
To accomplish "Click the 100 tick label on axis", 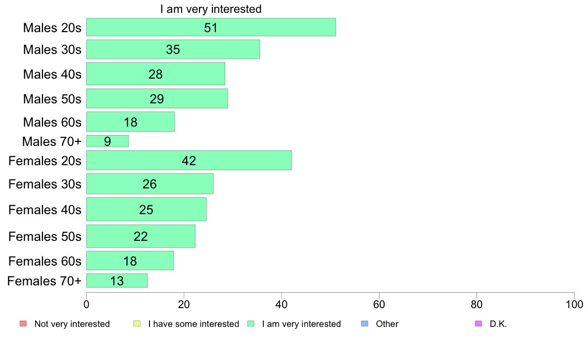I will 574,304.
